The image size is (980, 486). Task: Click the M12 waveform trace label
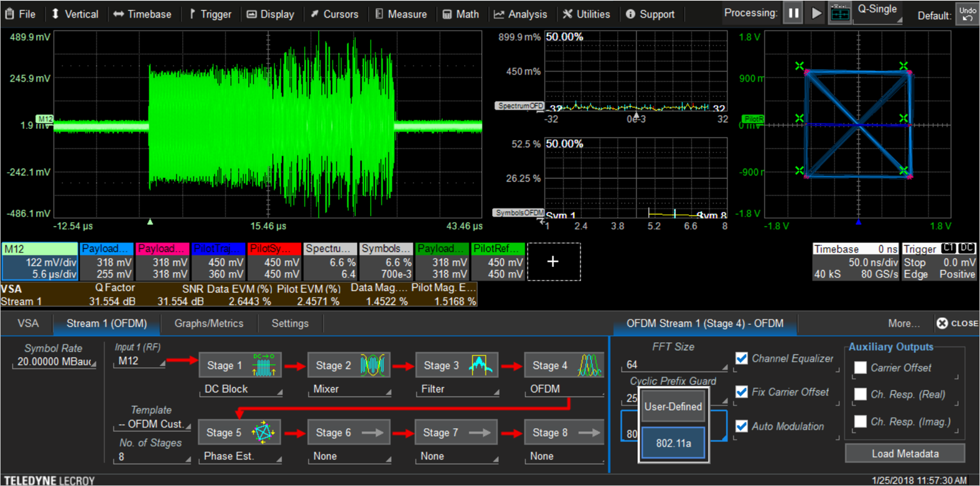[x=45, y=119]
